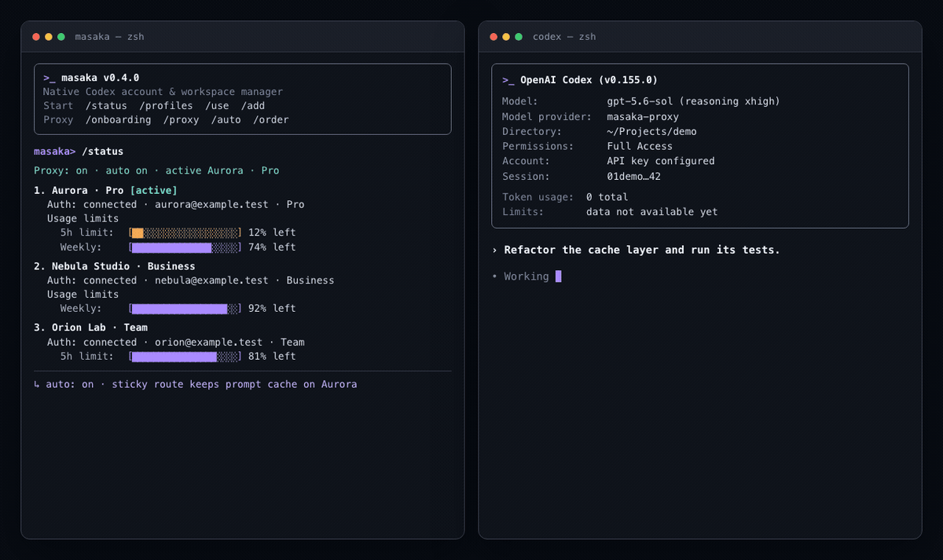943x560 pixels.
Task: Click the '3. Orion Lab · Team' heading
Action: pos(91,328)
